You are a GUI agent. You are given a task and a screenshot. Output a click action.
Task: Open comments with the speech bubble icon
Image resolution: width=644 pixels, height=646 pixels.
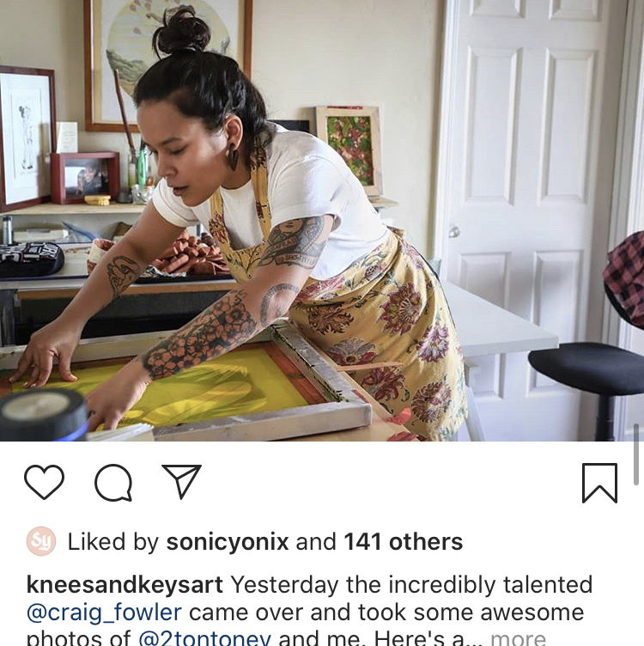(113, 483)
